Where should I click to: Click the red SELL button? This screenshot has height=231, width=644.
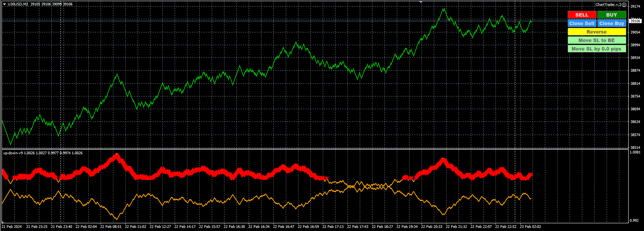(582, 15)
